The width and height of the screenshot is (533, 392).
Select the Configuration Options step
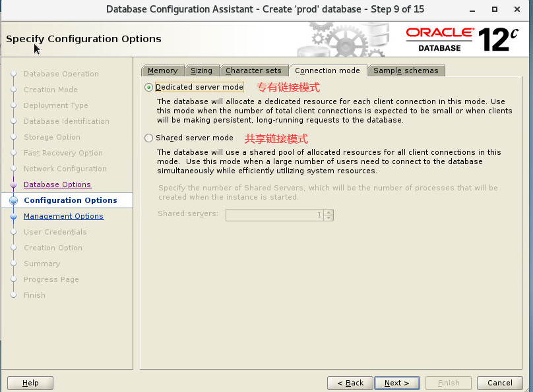(x=71, y=200)
